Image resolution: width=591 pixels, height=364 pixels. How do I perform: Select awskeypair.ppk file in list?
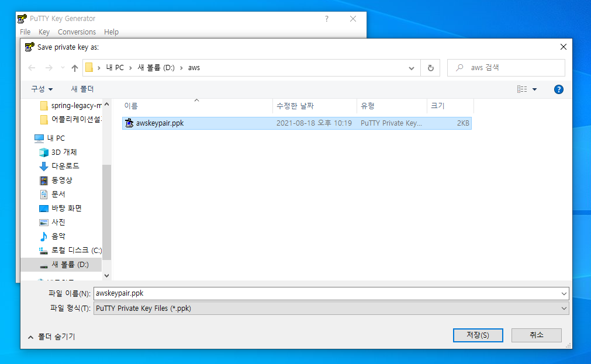pos(296,123)
